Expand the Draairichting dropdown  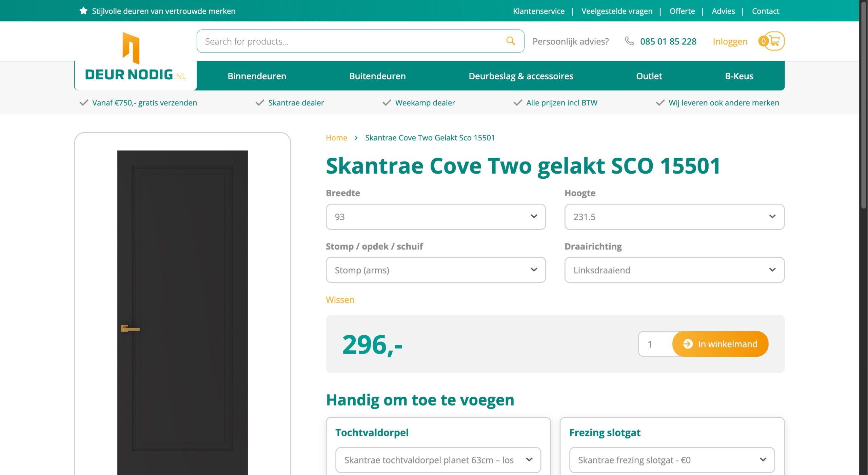pyautogui.click(x=674, y=270)
